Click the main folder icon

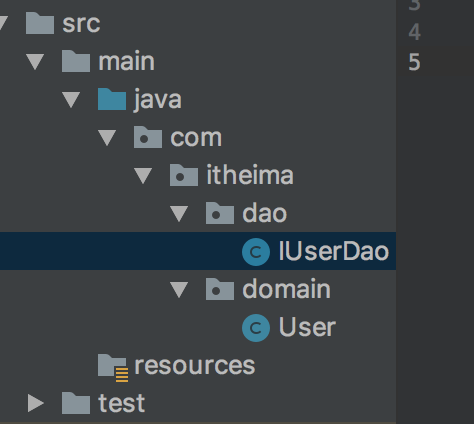point(76,61)
